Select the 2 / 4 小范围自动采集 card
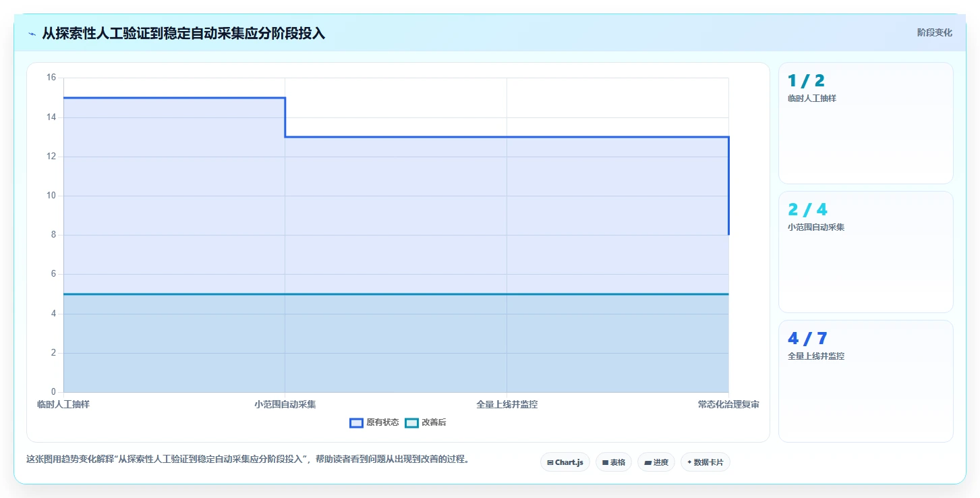Screen dimensions: 980x498 tap(865, 252)
